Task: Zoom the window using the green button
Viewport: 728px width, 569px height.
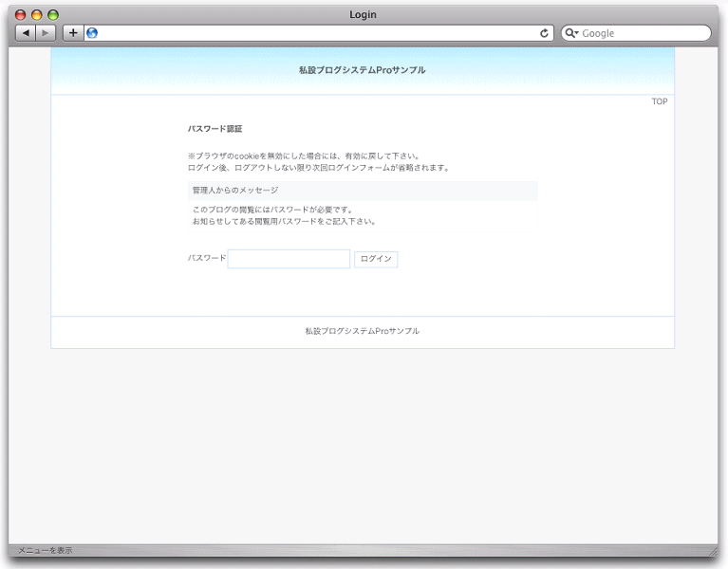Action: click(x=53, y=15)
